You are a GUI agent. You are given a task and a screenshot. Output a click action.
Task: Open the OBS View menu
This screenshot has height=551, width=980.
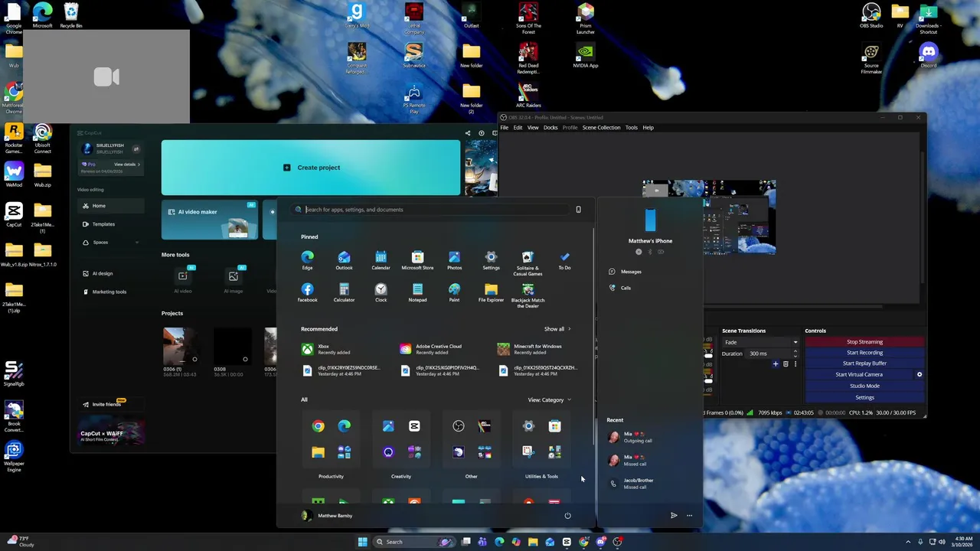[x=533, y=128]
